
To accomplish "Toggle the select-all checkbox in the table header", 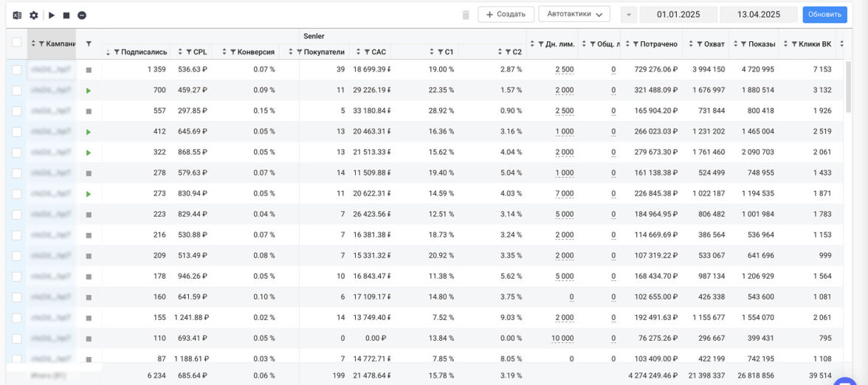I will pos(17,43).
